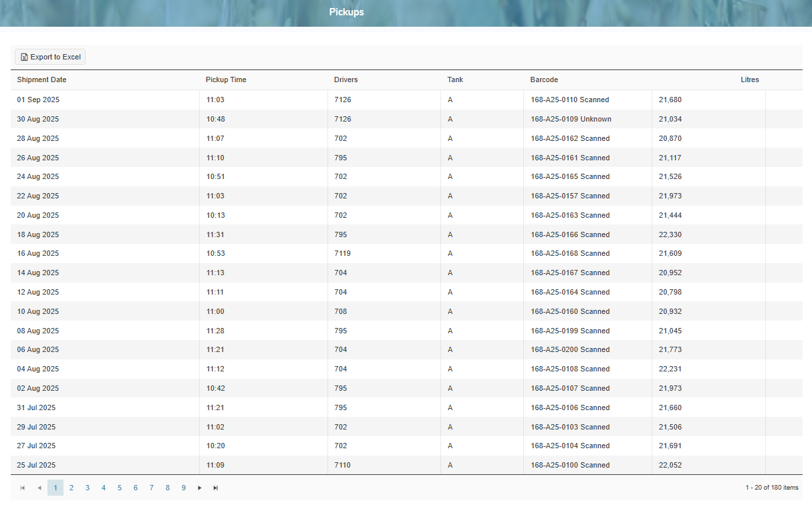Jump to the first page using the skip-back icon
Image resolution: width=812 pixels, height=505 pixels.
[23, 488]
